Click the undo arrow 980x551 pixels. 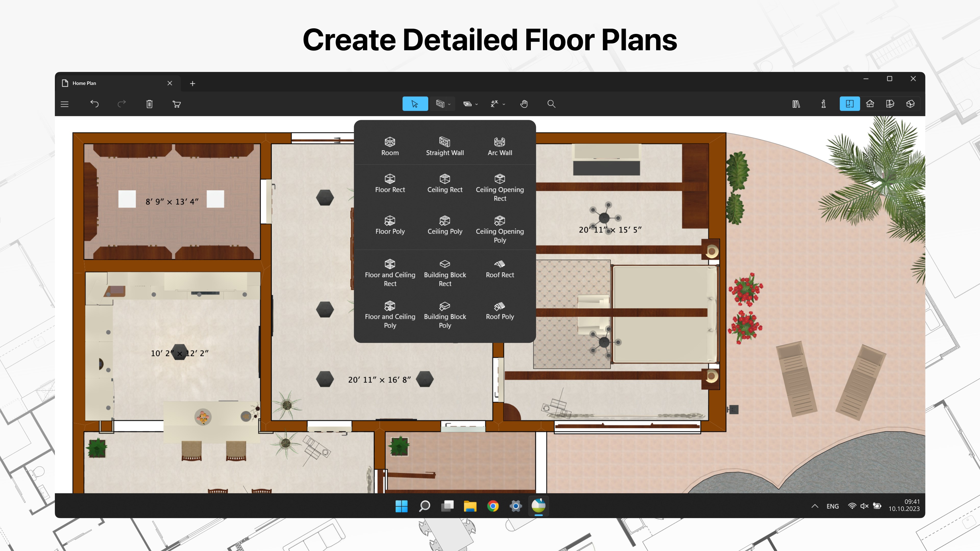(x=94, y=104)
